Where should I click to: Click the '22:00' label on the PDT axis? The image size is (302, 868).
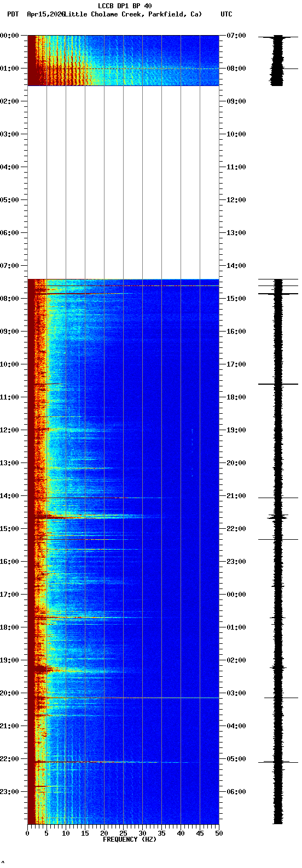coord(9,759)
